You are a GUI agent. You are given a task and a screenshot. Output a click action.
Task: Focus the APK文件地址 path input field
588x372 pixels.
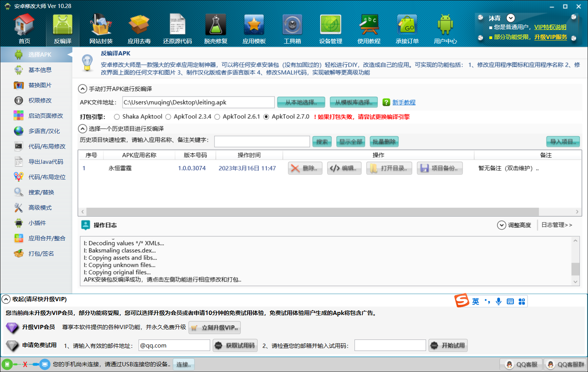coord(198,102)
